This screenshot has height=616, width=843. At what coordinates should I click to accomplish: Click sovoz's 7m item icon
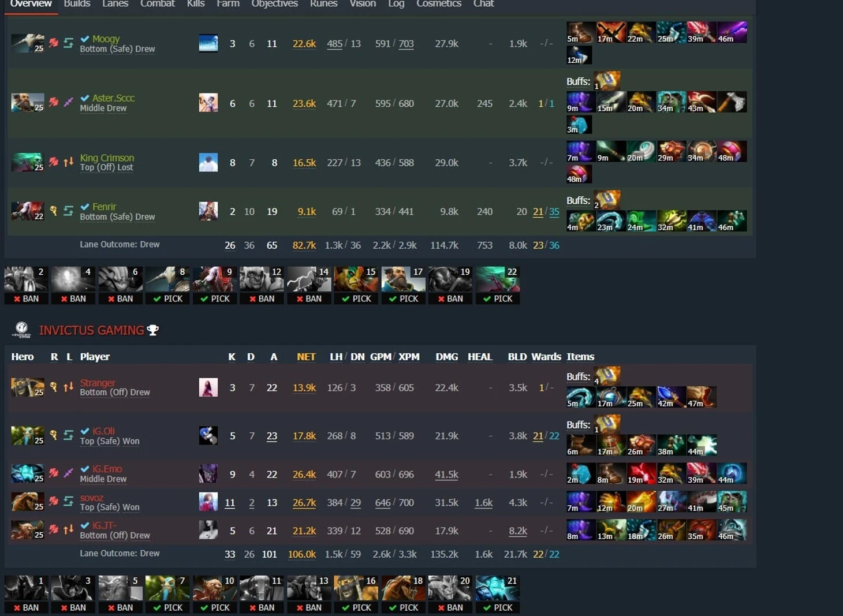click(580, 502)
